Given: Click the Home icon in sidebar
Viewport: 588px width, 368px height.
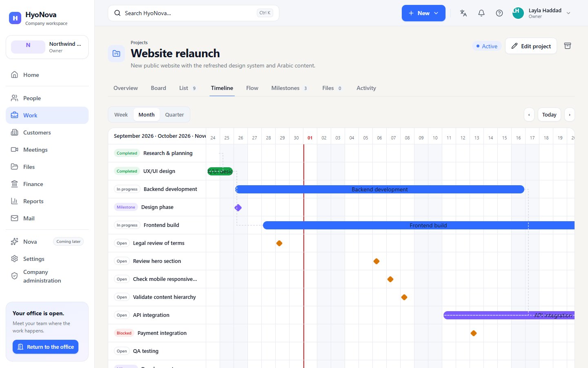Looking at the screenshot, I should [15, 75].
